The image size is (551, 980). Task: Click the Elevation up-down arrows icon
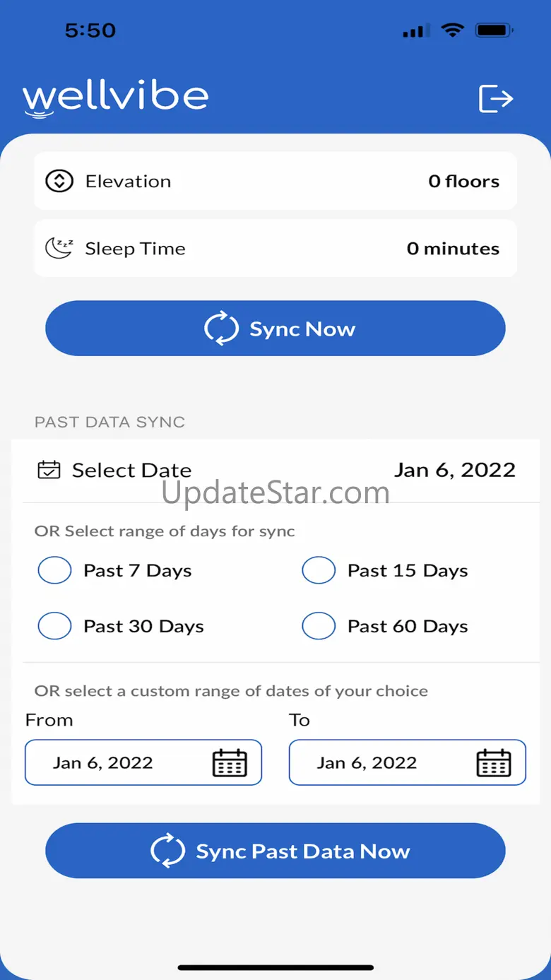59,182
